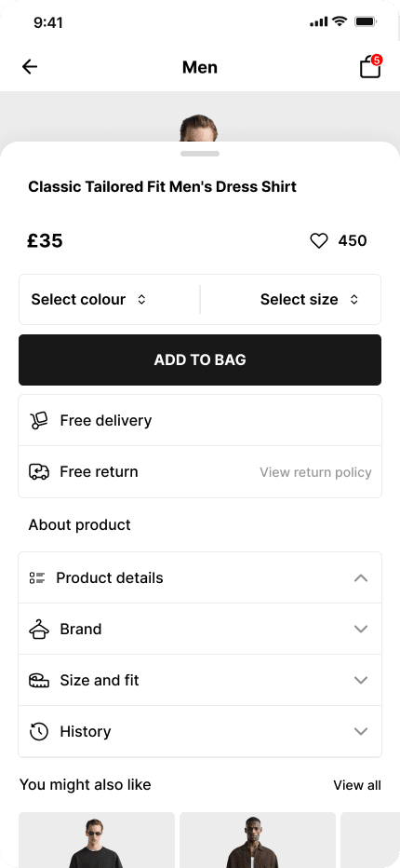This screenshot has width=400, height=868.
Task: Expand the History section chevron
Action: pos(361,731)
